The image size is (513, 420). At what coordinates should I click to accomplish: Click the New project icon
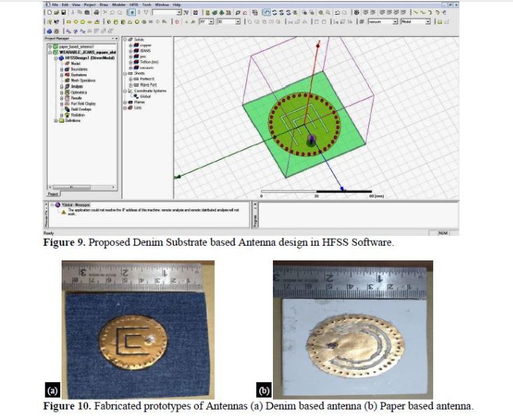50,13
